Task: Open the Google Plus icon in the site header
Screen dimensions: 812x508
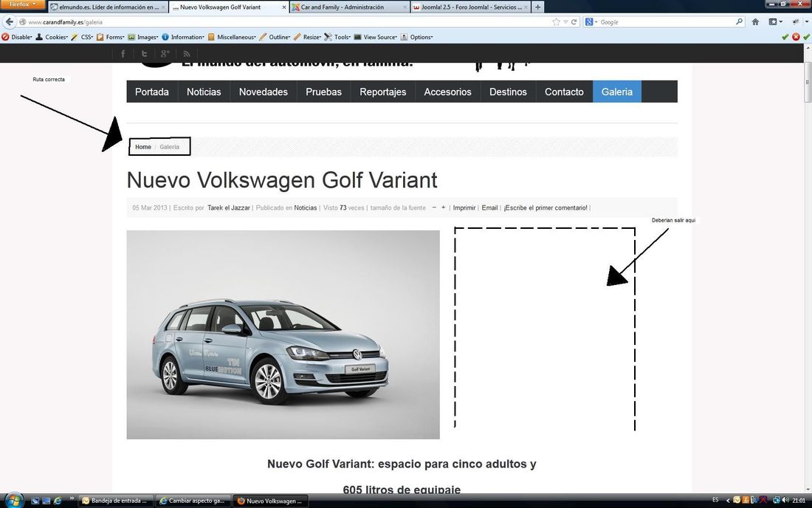Action: pyautogui.click(x=165, y=53)
